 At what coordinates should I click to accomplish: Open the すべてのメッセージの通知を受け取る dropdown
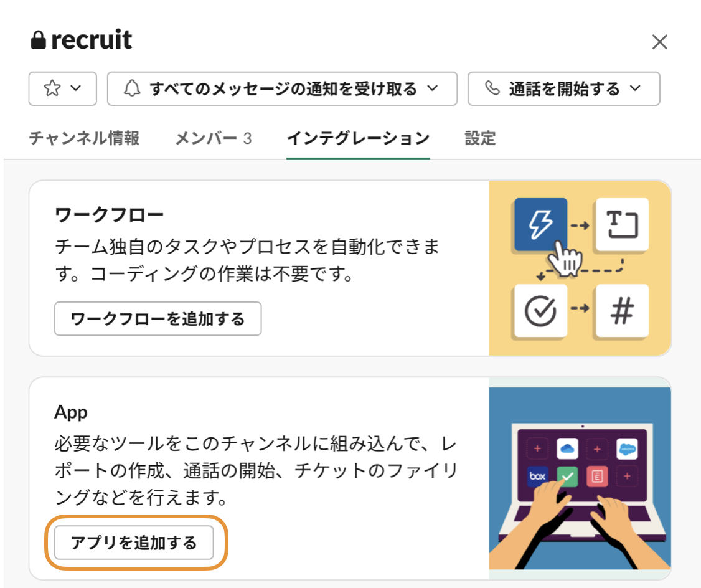282,88
